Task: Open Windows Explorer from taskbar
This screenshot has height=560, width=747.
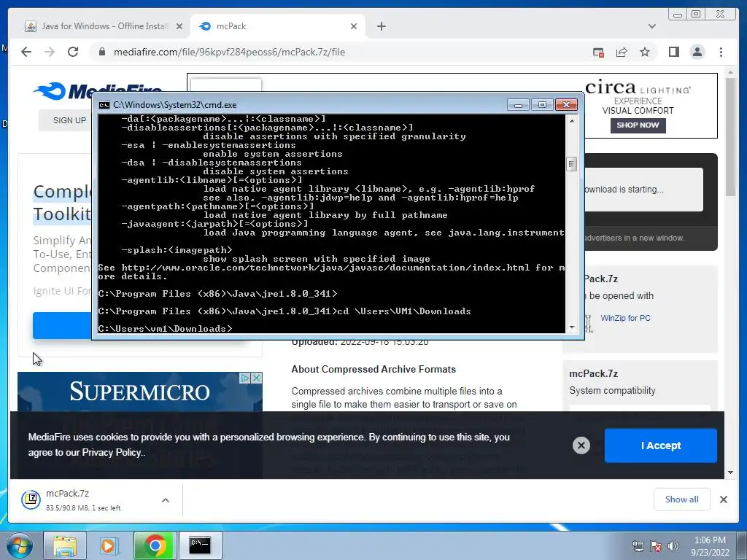Action: [x=65, y=545]
